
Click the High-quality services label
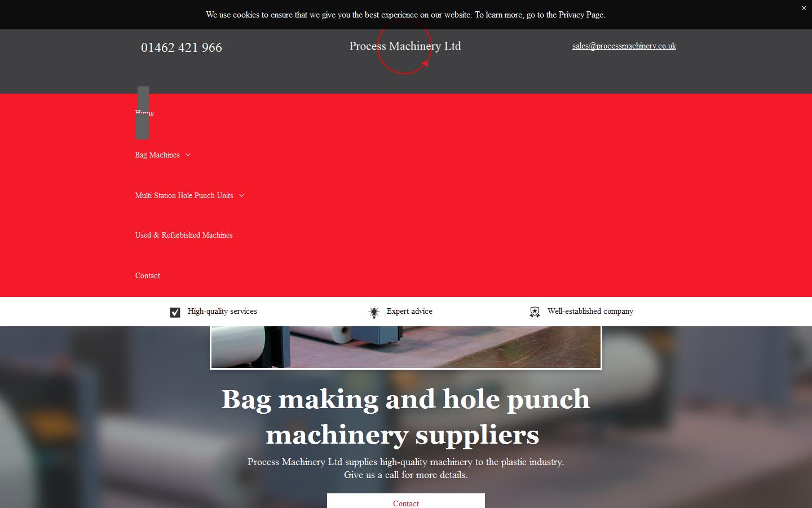click(x=222, y=311)
